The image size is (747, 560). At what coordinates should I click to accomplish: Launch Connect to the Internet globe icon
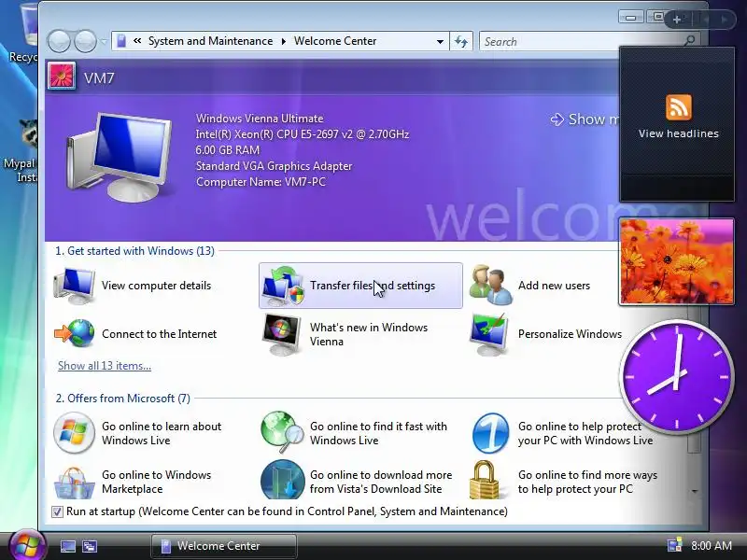[x=75, y=334]
